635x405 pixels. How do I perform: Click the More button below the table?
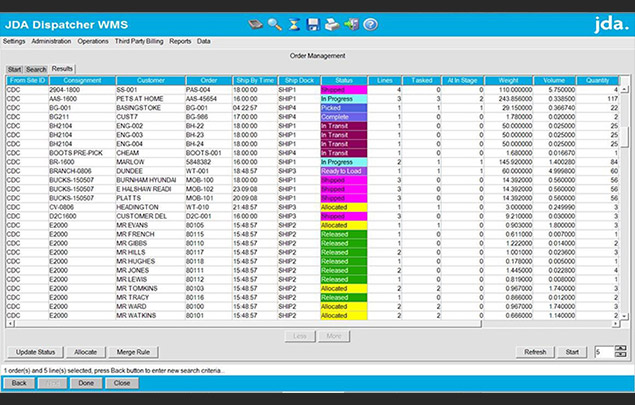(334, 336)
